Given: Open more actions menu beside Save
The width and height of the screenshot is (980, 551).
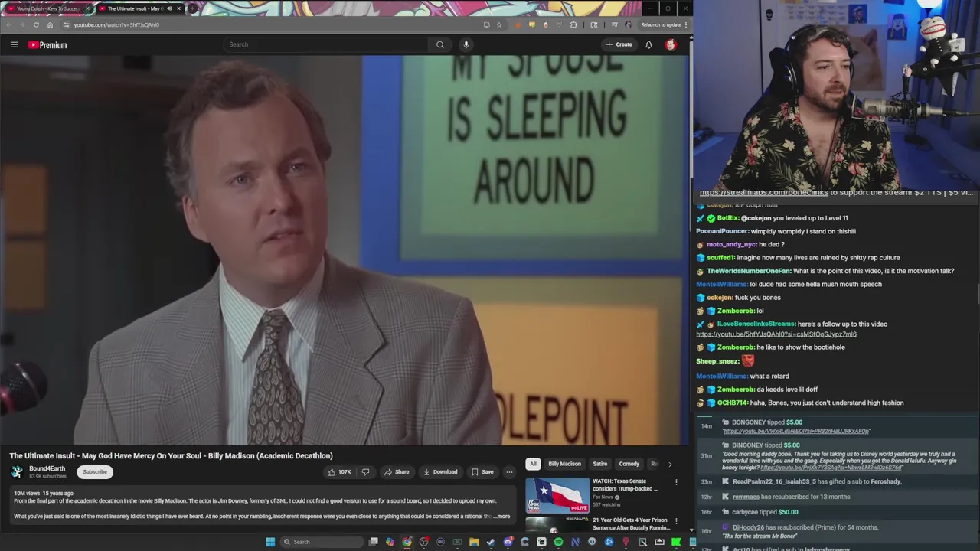Looking at the screenshot, I should coord(509,471).
